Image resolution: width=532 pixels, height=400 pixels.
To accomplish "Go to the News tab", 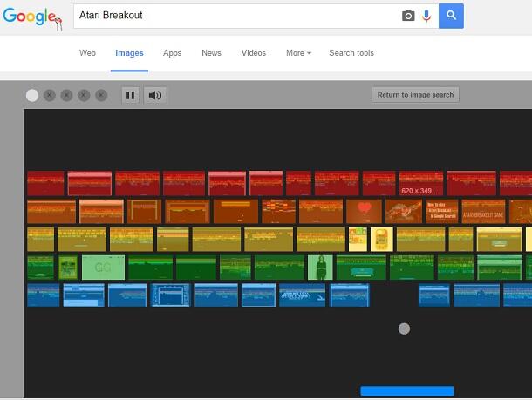I will pyautogui.click(x=211, y=53).
